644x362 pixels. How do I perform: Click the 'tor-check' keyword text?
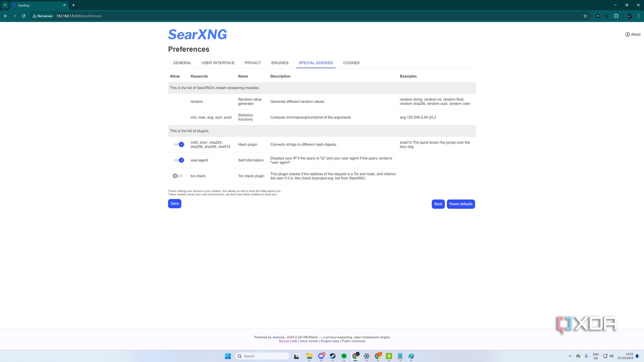[198, 176]
